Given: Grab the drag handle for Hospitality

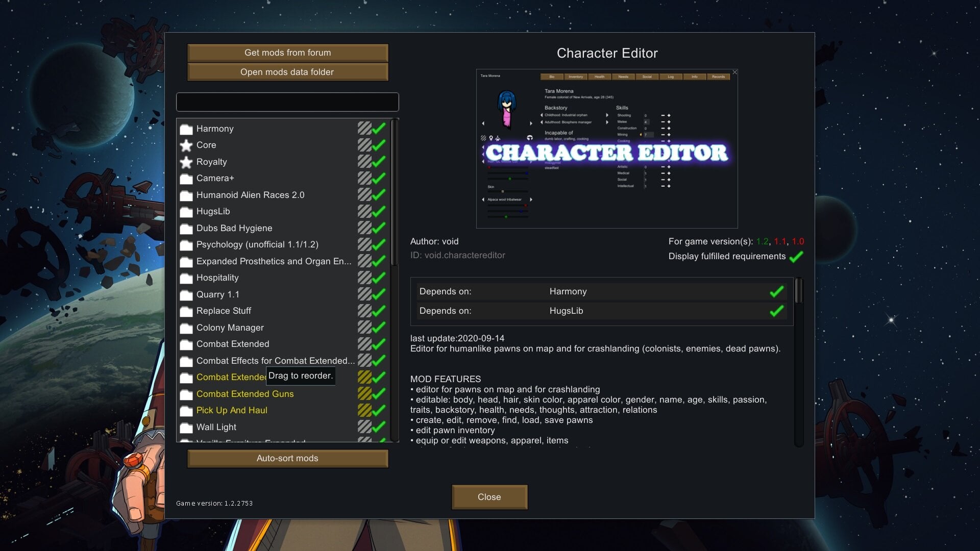Looking at the screenshot, I should [364, 278].
